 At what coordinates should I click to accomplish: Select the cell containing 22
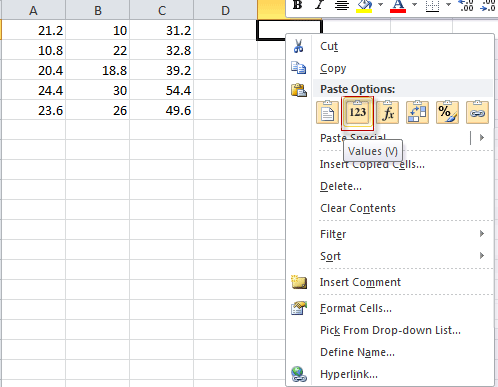[98, 50]
